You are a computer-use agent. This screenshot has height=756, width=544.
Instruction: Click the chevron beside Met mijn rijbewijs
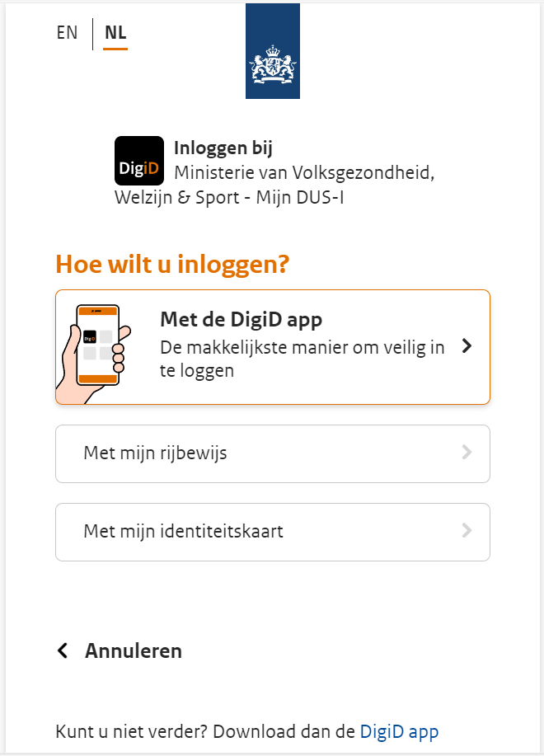point(467,452)
